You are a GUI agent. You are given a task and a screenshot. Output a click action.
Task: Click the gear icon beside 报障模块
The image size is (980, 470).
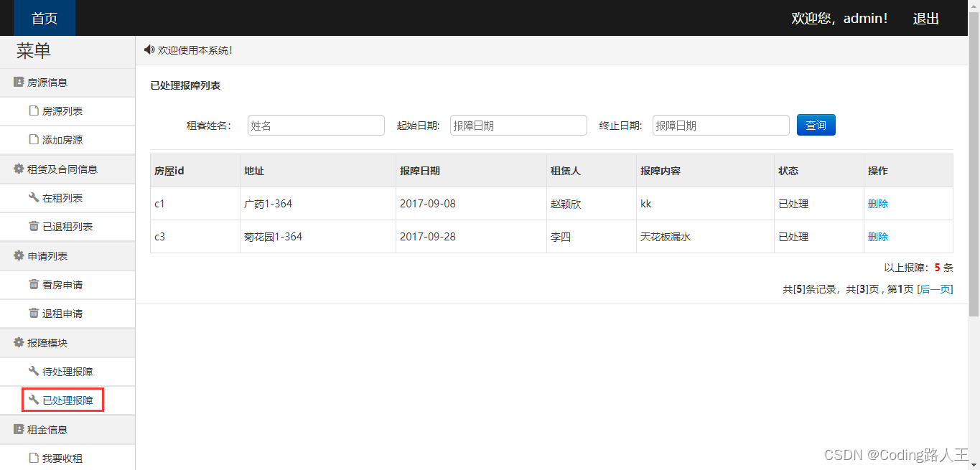(x=19, y=343)
